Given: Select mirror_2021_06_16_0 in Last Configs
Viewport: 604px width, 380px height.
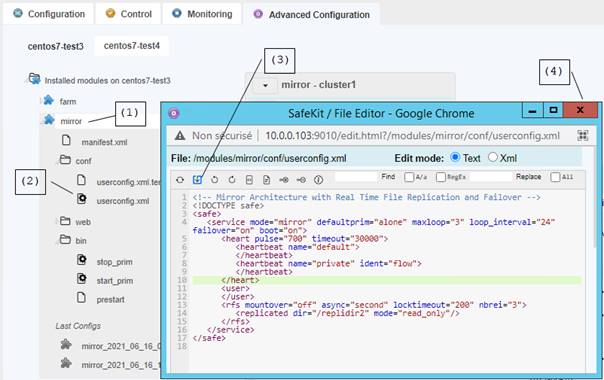Looking at the screenshot, I should (x=121, y=346).
